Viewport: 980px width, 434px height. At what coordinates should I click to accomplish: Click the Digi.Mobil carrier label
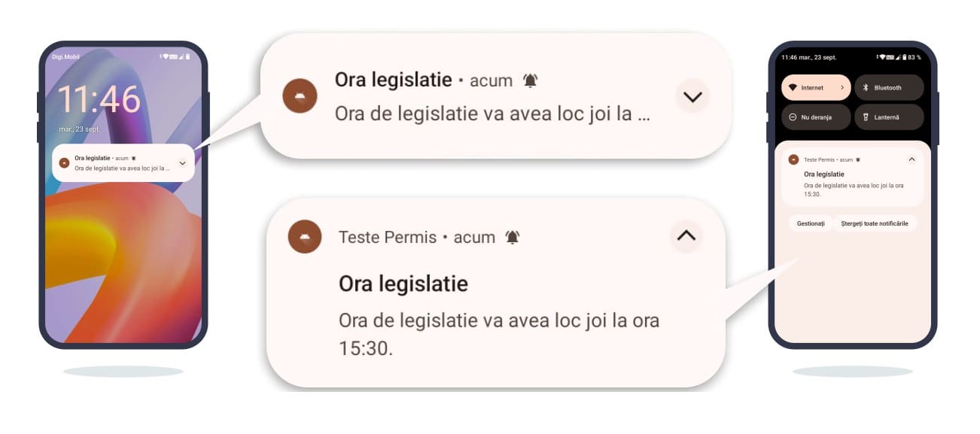click(66, 56)
